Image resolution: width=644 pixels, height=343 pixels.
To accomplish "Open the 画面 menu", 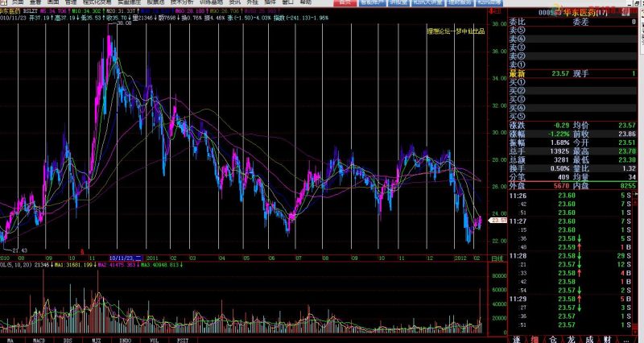I will tap(53, 2).
